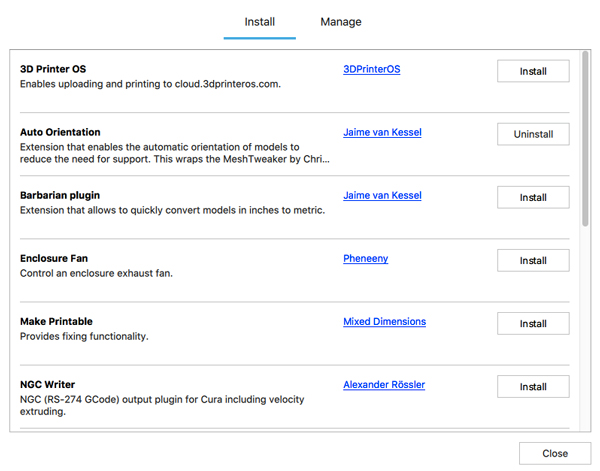The height and width of the screenshot is (471, 600).
Task: Install the Barbarian plugin
Action: click(x=532, y=197)
